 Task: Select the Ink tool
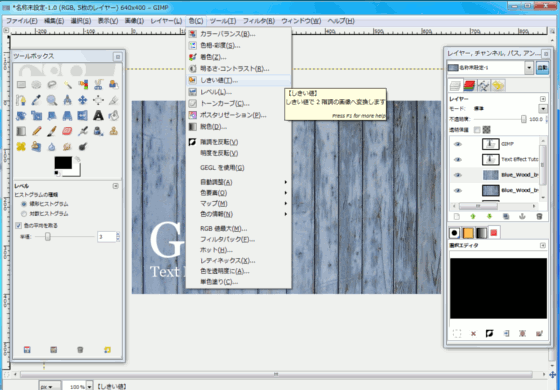98,131
